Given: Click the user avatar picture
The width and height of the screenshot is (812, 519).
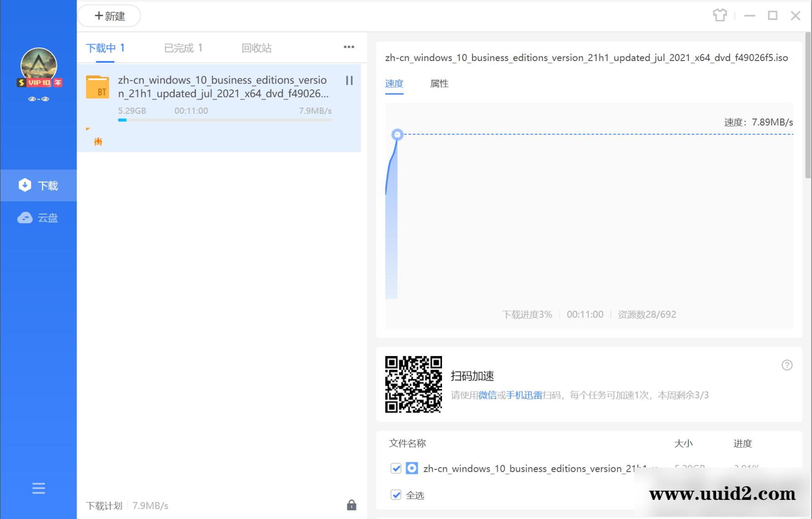Looking at the screenshot, I should tap(39, 65).
